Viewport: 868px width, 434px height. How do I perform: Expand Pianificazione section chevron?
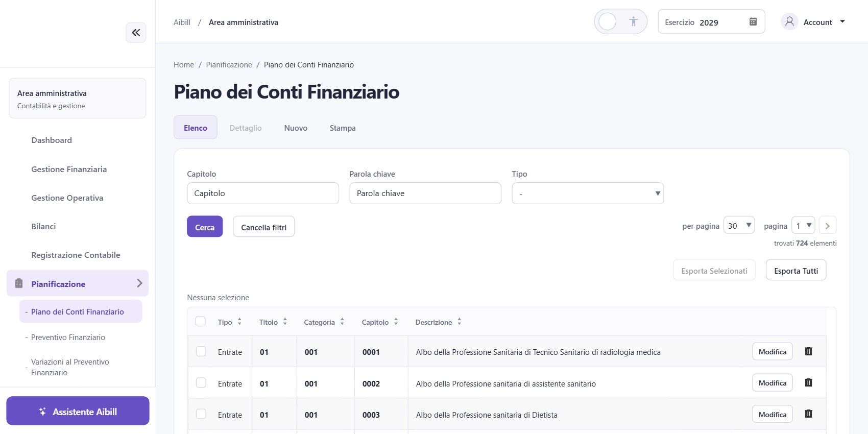(139, 283)
